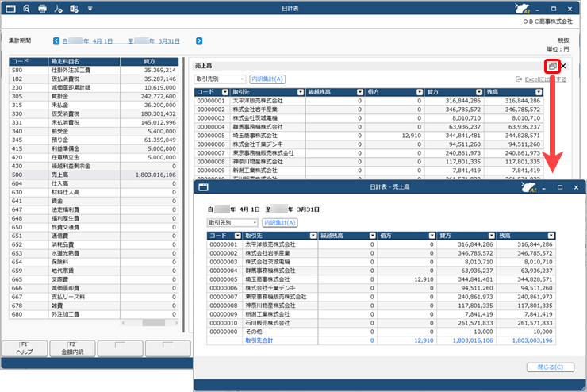This screenshot has height=392, width=587.
Task: Click the 貸方 column header in the account list
Action: [149, 61]
